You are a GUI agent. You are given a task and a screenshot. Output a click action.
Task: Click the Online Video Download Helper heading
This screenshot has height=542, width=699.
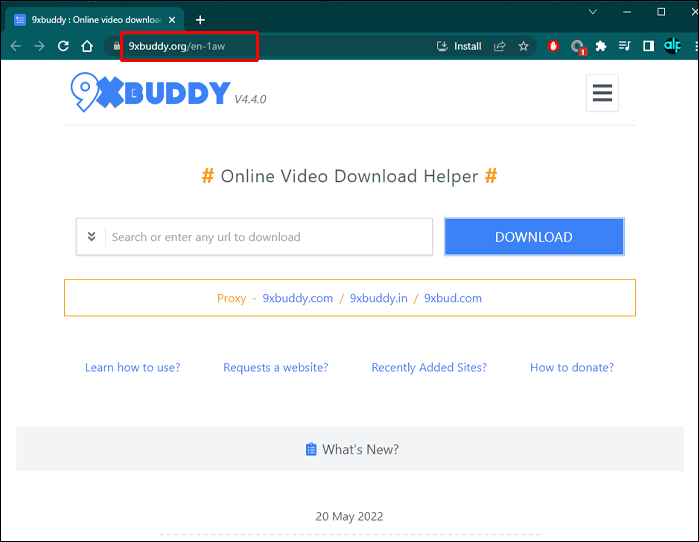point(350,176)
